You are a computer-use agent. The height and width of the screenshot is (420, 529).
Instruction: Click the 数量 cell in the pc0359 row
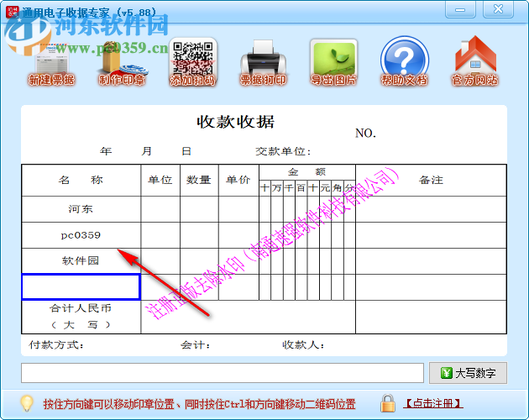tap(199, 235)
